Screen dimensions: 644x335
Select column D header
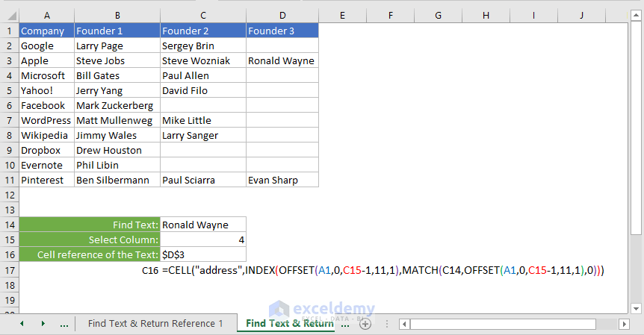(282, 16)
